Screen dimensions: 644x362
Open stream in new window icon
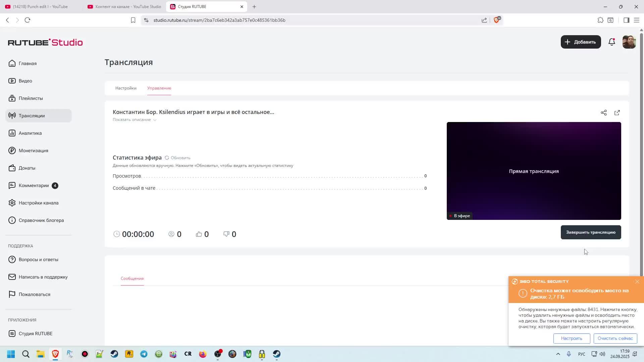pos(617,113)
